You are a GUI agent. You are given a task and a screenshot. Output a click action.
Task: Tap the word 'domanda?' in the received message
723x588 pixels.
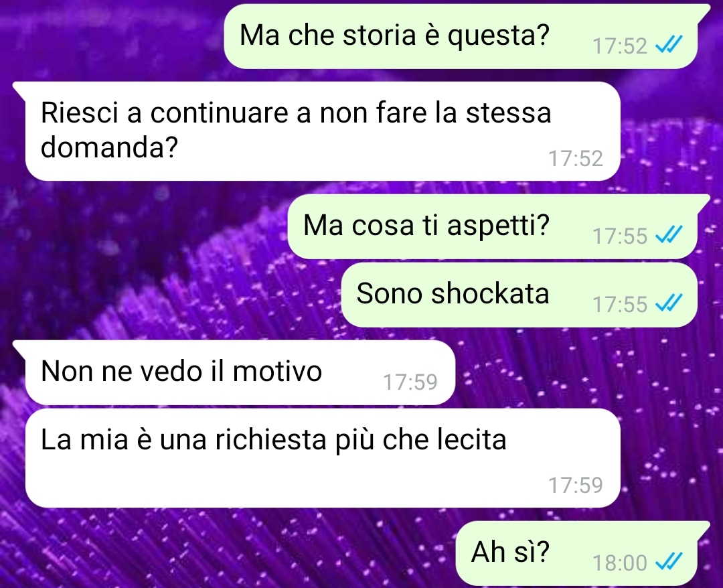click(x=109, y=147)
